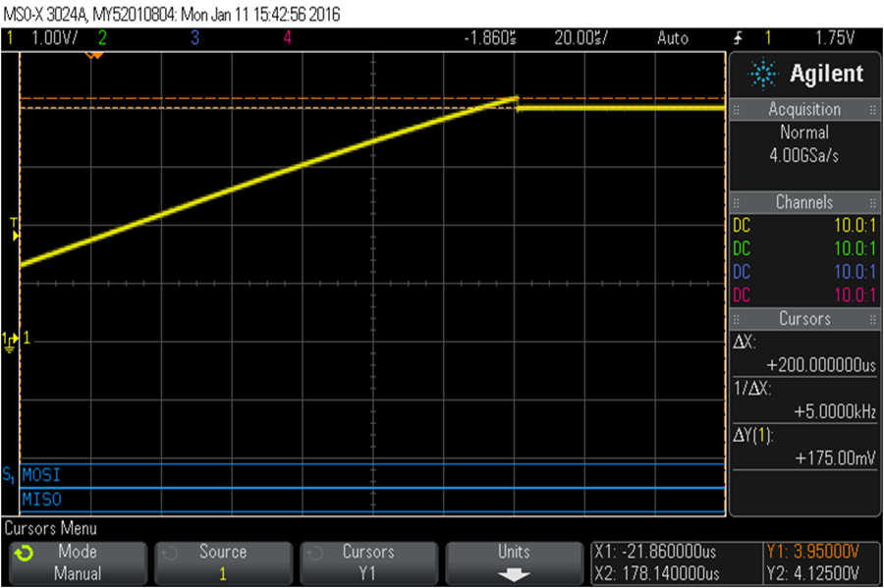
Task: Open the cursor Mode Manual menu
Action: pos(78,563)
